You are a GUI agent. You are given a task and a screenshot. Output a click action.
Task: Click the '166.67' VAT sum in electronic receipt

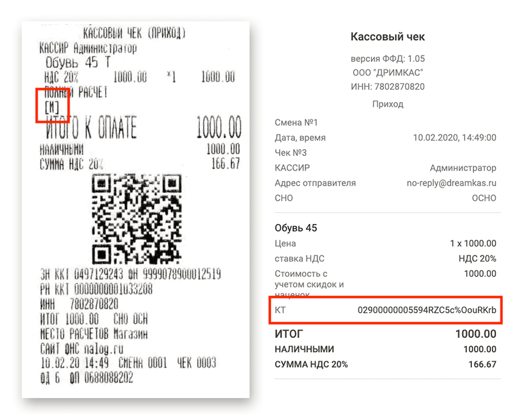(x=482, y=365)
